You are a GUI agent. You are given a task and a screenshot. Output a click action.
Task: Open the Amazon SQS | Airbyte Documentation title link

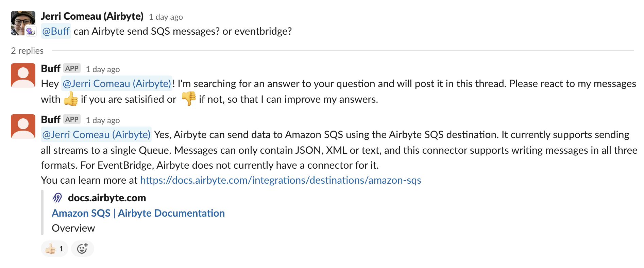coord(138,213)
